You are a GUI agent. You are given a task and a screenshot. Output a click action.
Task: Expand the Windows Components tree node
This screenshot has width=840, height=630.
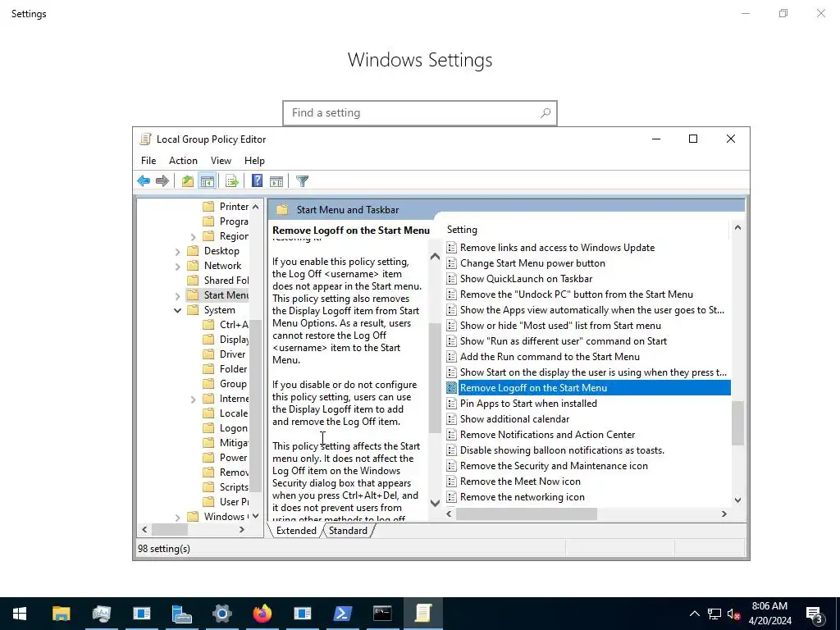tap(178, 517)
